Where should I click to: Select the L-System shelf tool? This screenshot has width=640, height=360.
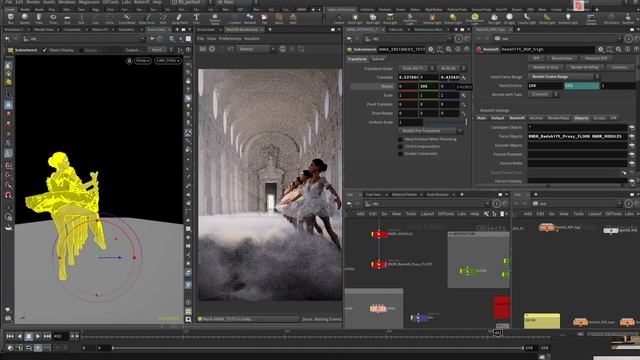pyautogui.click(x=235, y=18)
